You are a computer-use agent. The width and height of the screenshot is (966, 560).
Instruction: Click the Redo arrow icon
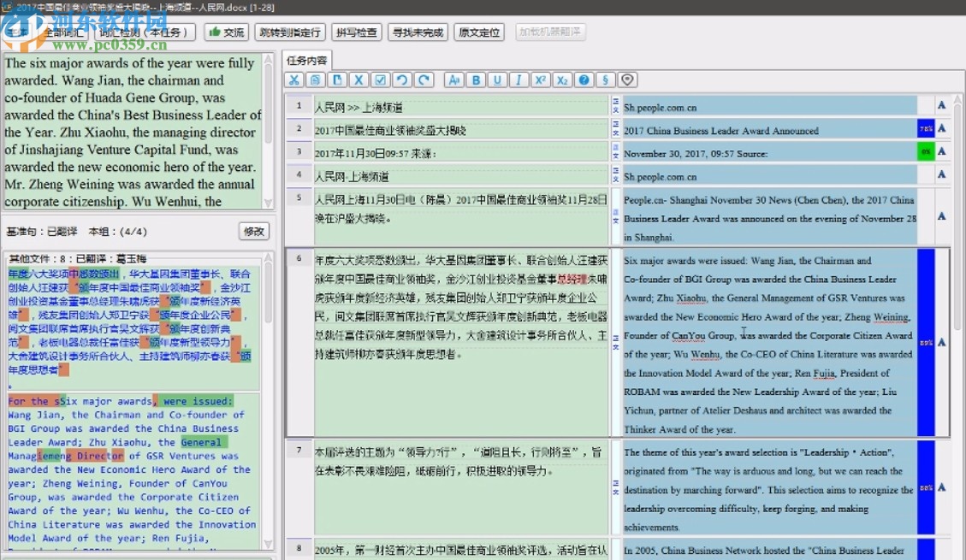424,80
